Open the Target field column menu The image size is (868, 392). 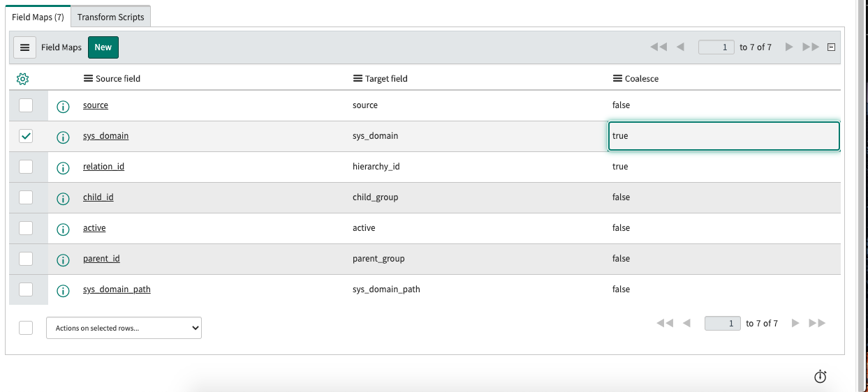point(358,79)
